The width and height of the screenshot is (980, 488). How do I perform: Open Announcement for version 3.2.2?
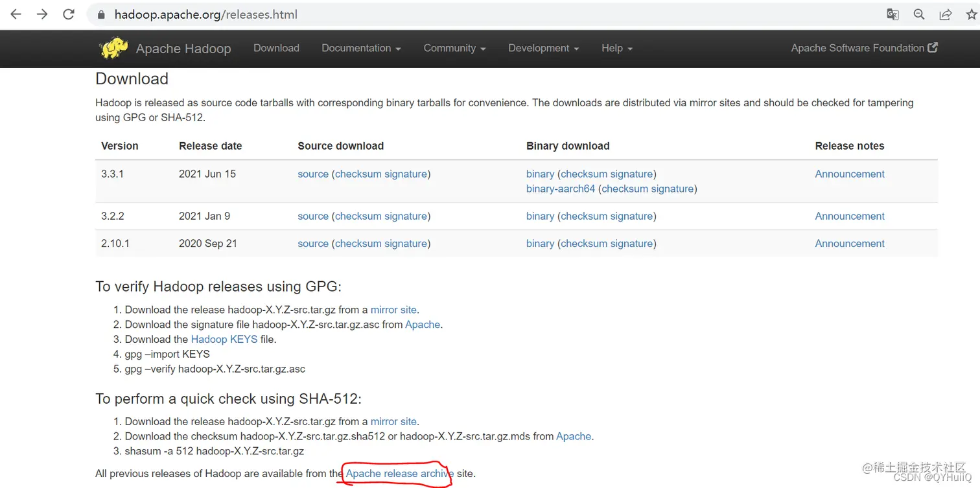(x=850, y=216)
